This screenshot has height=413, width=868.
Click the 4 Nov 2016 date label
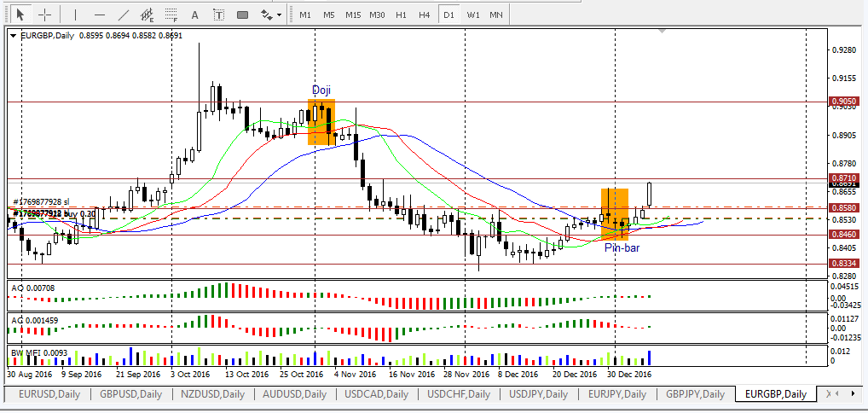356,375
